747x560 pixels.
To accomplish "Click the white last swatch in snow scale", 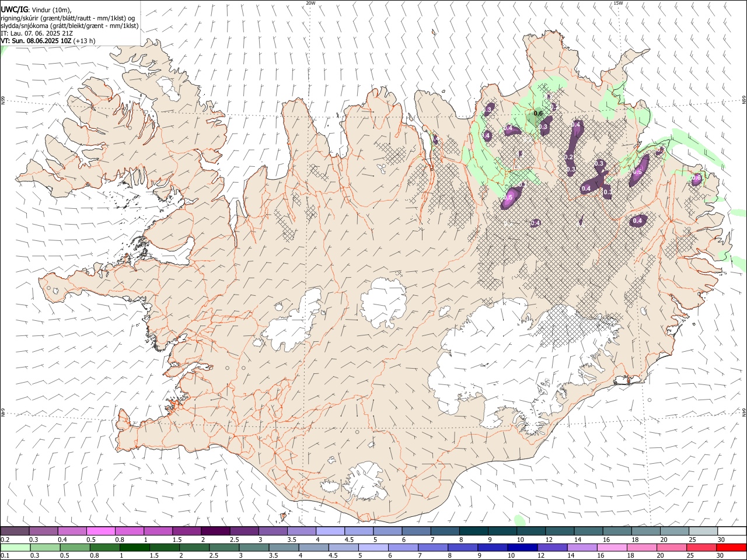I will pos(731,531).
